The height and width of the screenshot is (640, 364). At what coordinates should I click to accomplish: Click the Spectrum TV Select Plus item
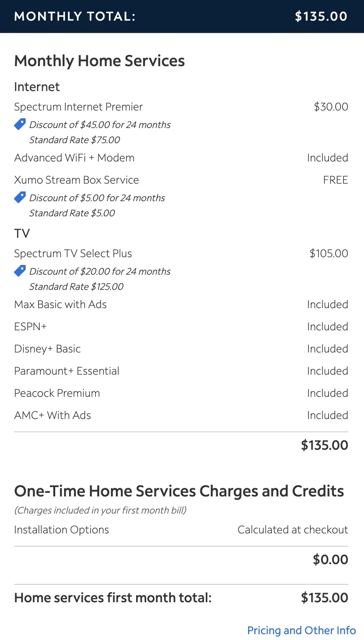tap(73, 253)
